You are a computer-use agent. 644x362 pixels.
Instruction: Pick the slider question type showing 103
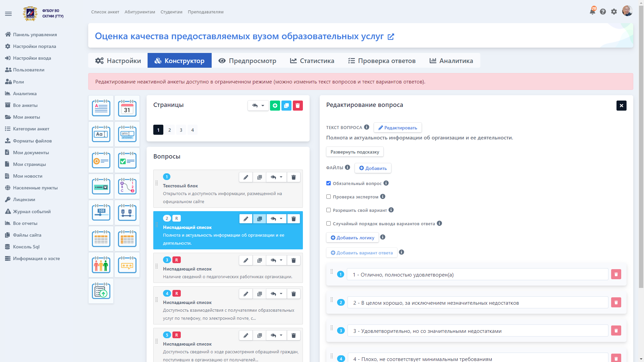tap(101, 212)
